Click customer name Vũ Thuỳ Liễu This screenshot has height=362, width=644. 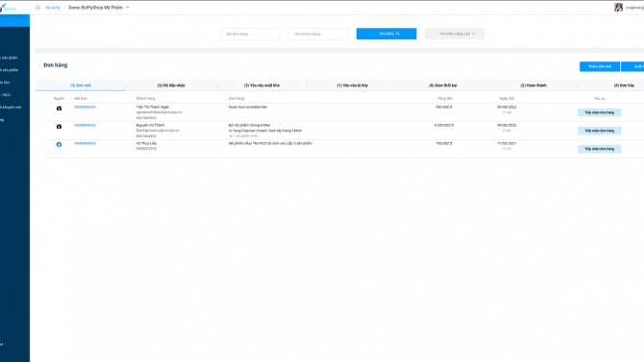[x=146, y=143]
